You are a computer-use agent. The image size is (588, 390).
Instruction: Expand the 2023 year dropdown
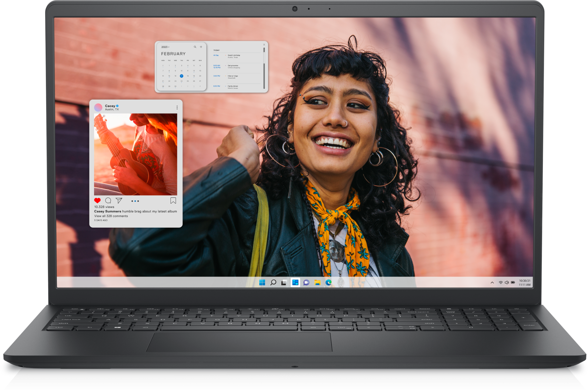[x=165, y=47]
